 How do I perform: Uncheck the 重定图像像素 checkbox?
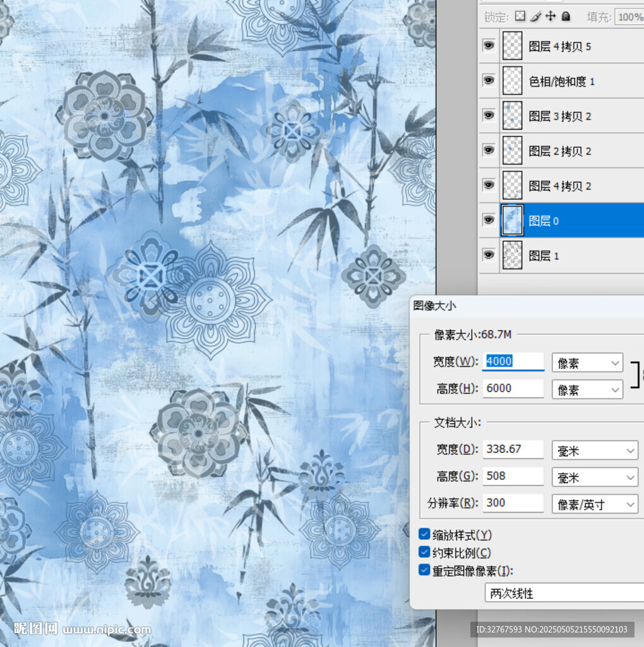coord(424,570)
